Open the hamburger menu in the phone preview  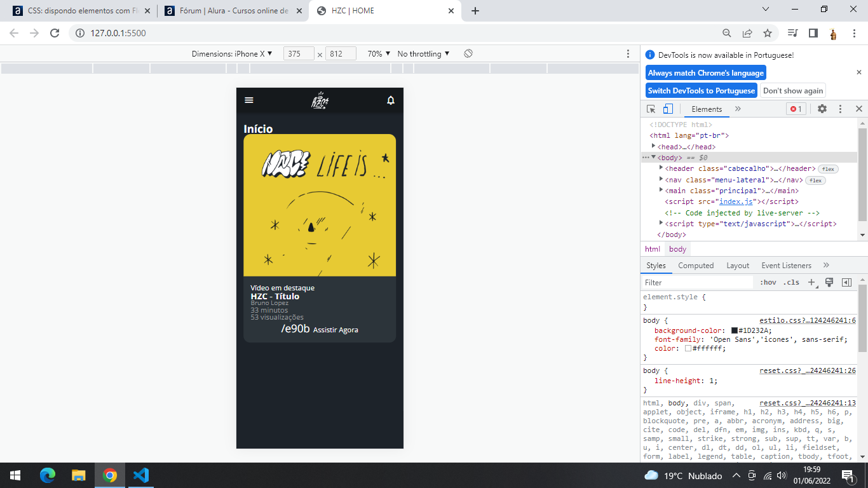coord(249,100)
